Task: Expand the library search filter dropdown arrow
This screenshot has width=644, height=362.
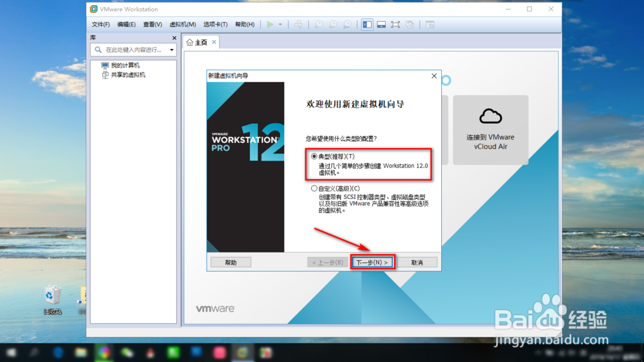Action: 172,50
